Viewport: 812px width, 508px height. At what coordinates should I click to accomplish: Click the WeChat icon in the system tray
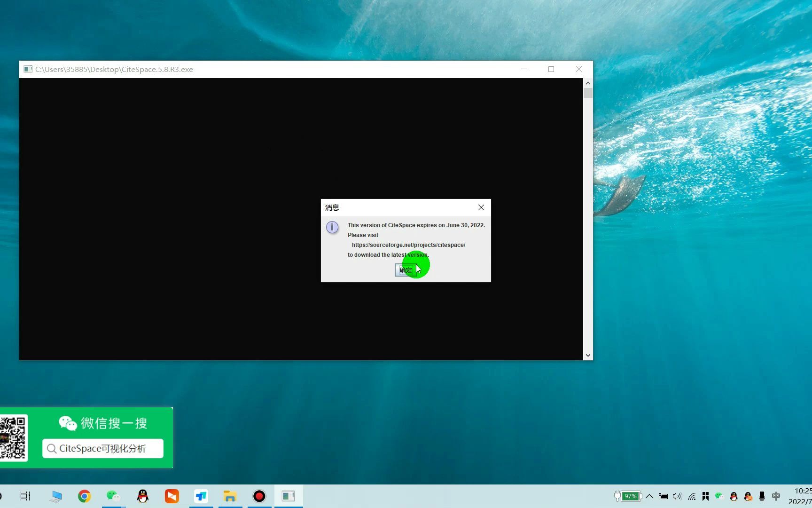(x=719, y=496)
